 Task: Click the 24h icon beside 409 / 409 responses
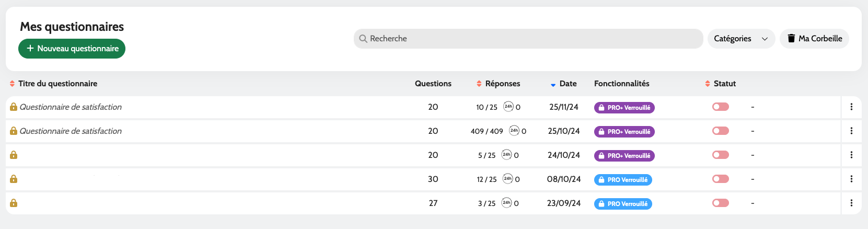514,131
